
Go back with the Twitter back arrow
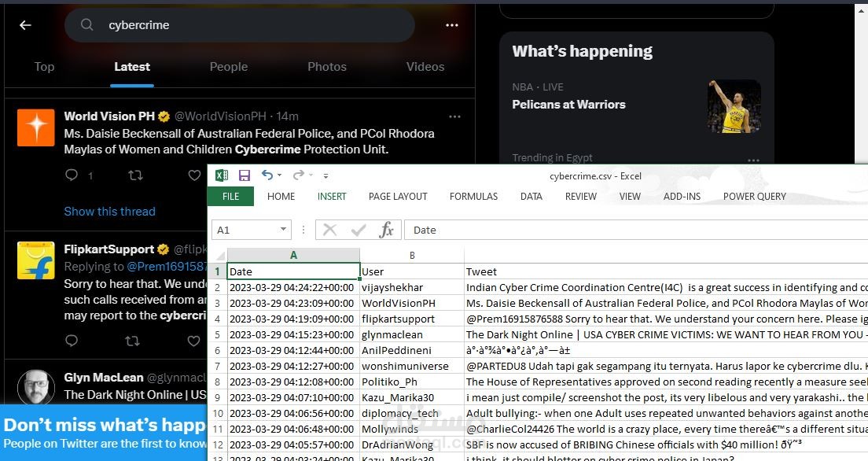point(25,25)
